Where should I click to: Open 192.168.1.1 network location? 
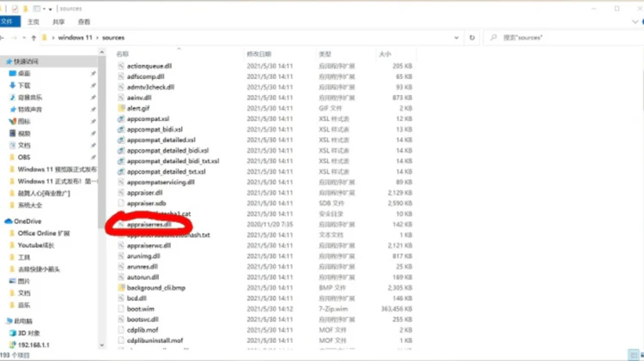[33, 345]
